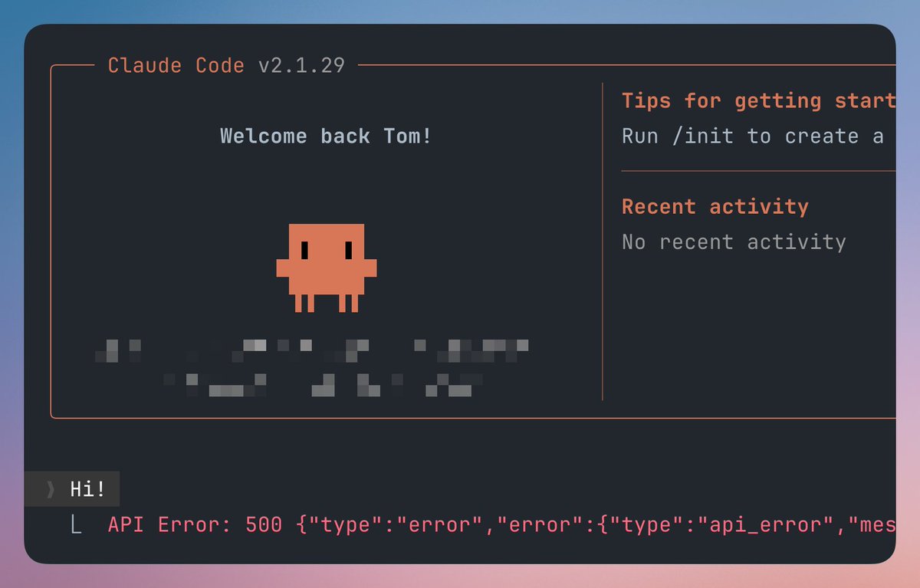Viewport: 920px width, 588px height.
Task: Click the "Tips for getting started" heading
Action: 758,101
